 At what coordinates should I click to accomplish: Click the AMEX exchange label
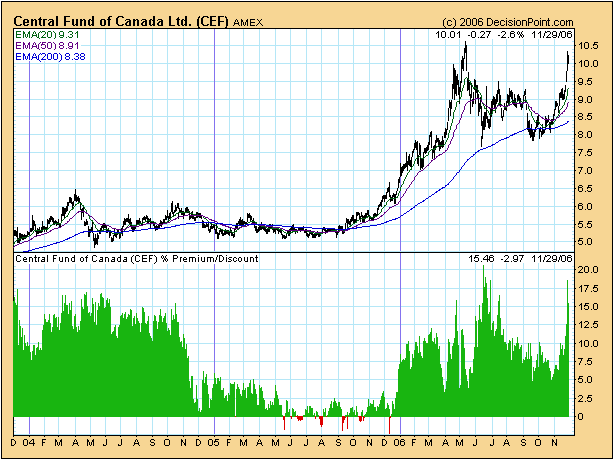click(251, 20)
